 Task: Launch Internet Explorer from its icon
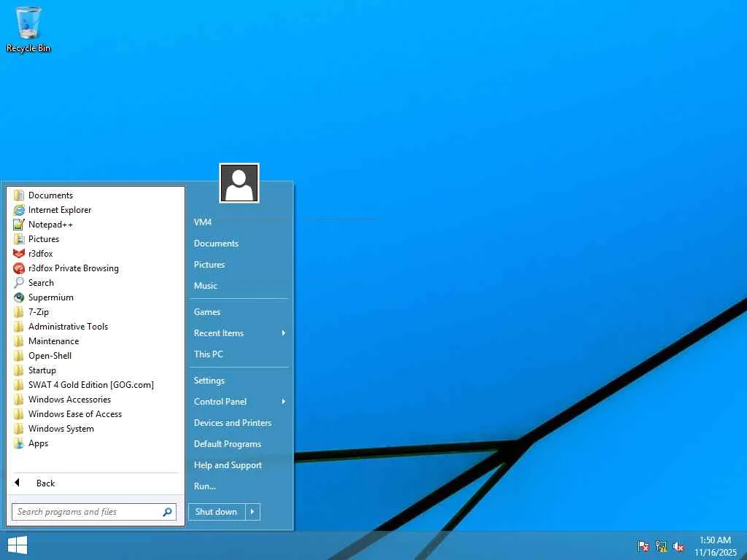tap(19, 210)
